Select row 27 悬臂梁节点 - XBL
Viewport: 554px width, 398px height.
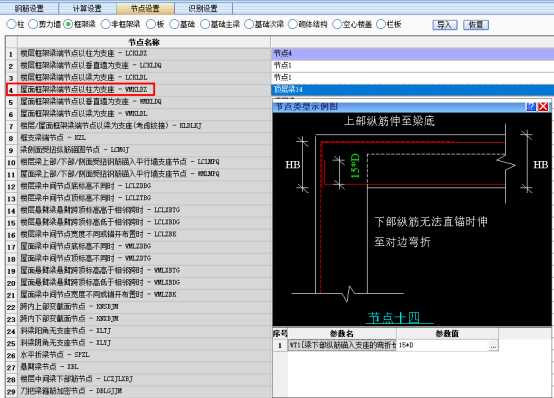(x=144, y=367)
